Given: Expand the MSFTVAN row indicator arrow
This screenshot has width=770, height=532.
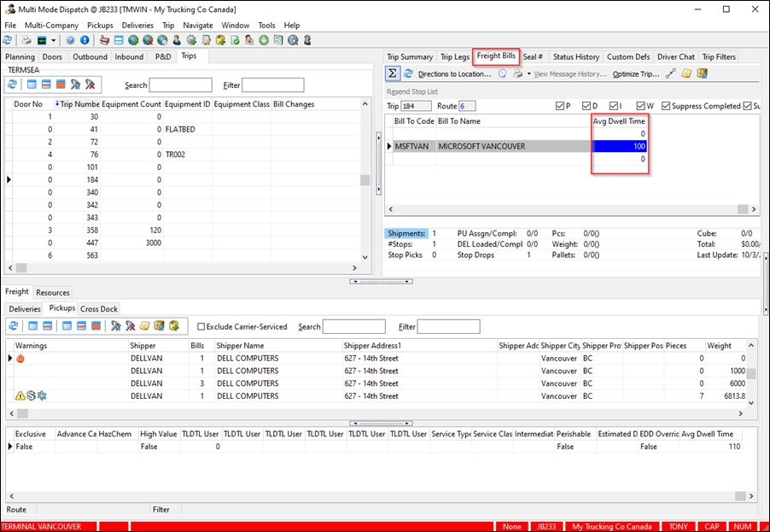Looking at the screenshot, I should 390,147.
